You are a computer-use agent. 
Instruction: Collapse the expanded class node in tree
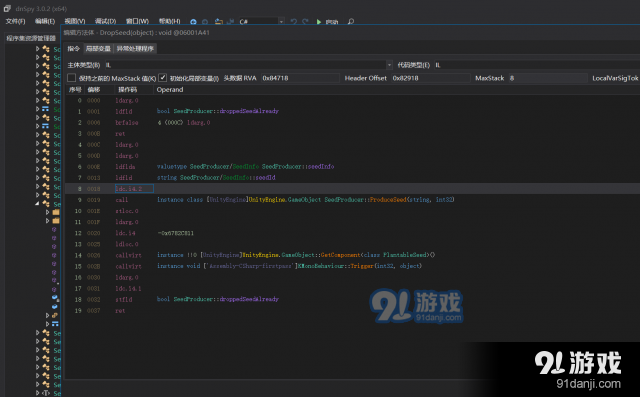point(37,203)
